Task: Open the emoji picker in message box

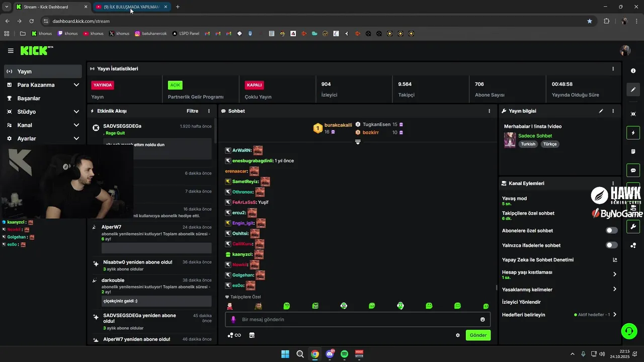Action: click(x=482, y=319)
